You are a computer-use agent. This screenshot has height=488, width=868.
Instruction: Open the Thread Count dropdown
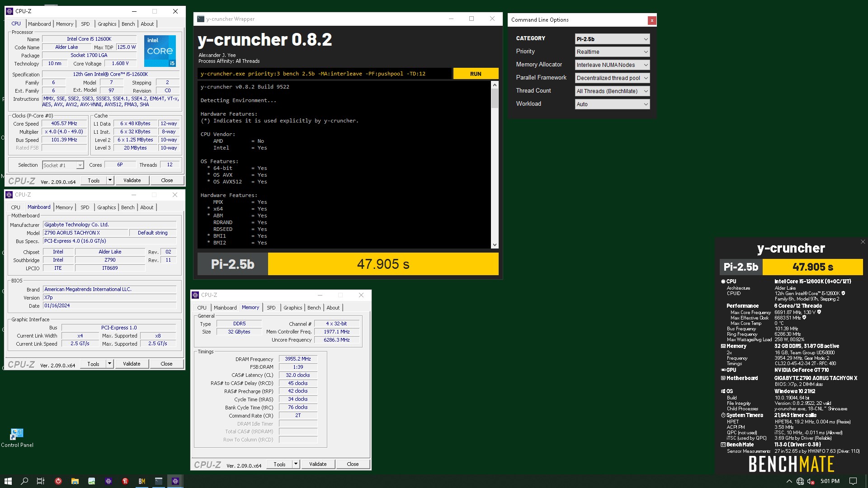click(612, 91)
